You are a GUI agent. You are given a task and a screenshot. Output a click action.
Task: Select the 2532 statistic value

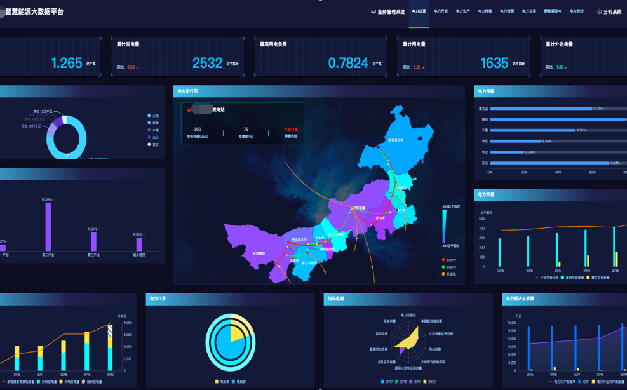[x=207, y=63]
